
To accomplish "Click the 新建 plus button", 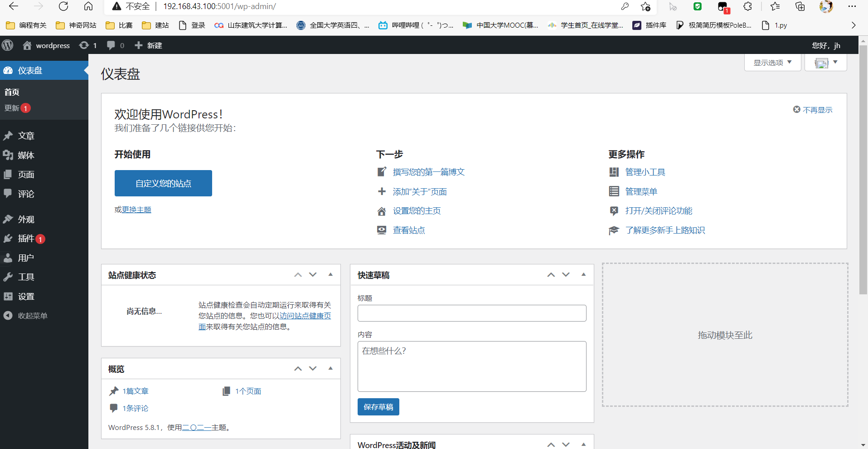I will coord(148,45).
